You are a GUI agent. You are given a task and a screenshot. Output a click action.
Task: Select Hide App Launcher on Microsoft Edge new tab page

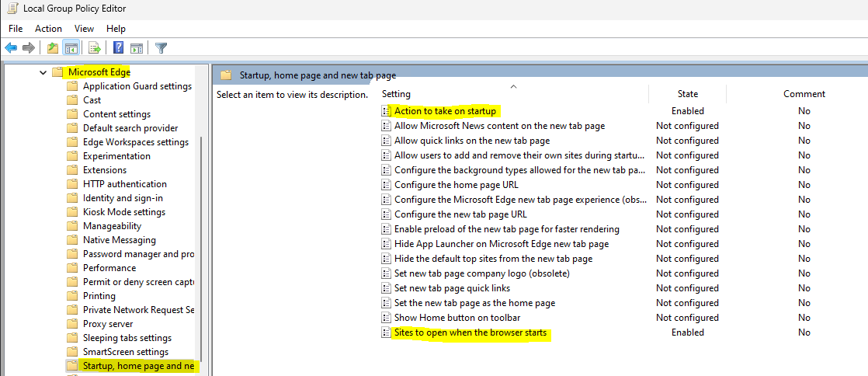[x=502, y=244]
